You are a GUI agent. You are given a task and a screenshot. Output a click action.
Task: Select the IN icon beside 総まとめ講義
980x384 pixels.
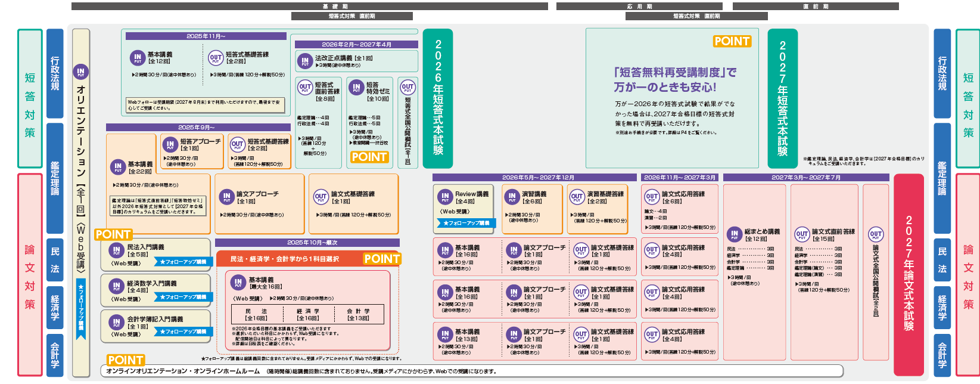click(x=735, y=234)
